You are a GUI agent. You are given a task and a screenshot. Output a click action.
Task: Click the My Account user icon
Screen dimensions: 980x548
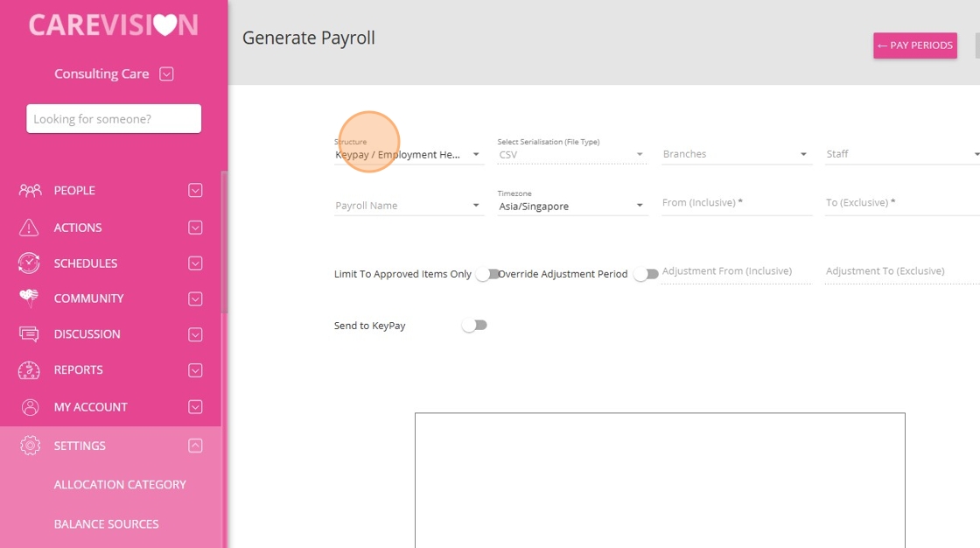point(30,407)
